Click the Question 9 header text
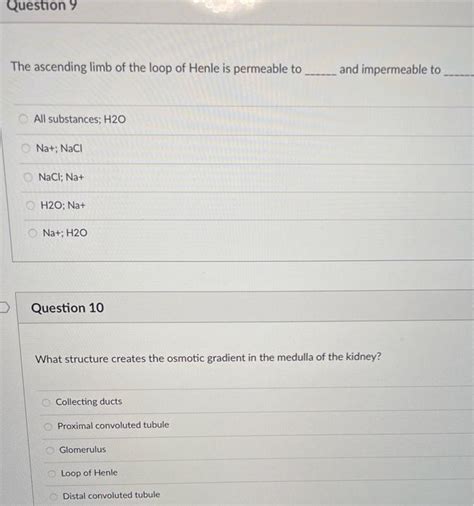Viewport: 474px width, 506px height. [41, 5]
